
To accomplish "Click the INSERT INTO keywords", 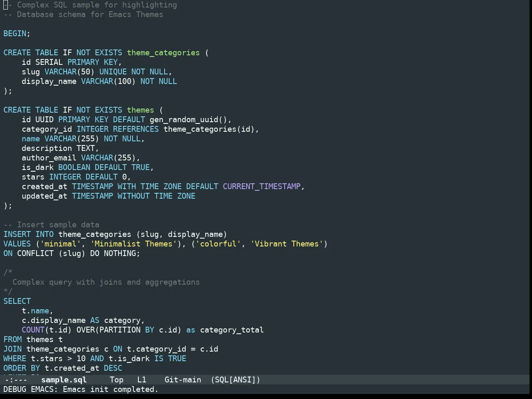I will [29, 234].
